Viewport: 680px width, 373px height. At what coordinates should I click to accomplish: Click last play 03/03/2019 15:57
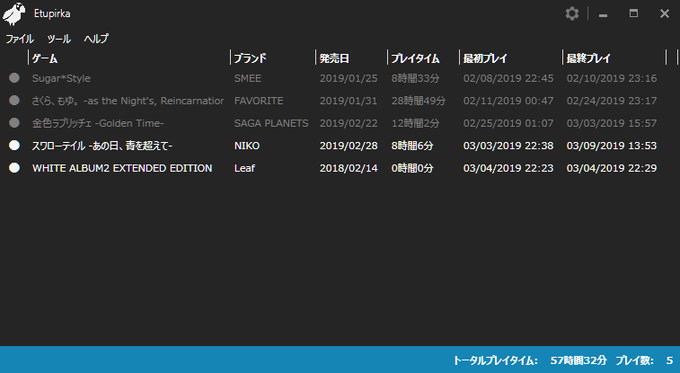[611, 123]
